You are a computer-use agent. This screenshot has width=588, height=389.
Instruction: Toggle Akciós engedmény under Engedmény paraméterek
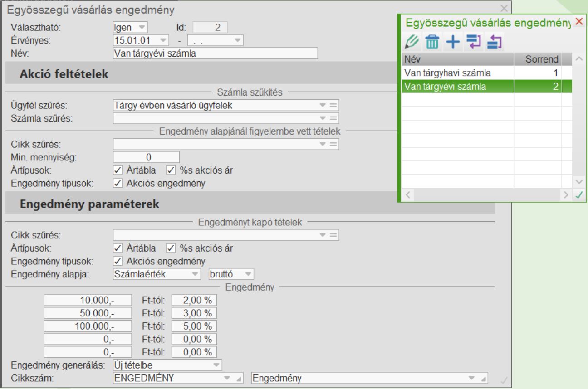118,261
